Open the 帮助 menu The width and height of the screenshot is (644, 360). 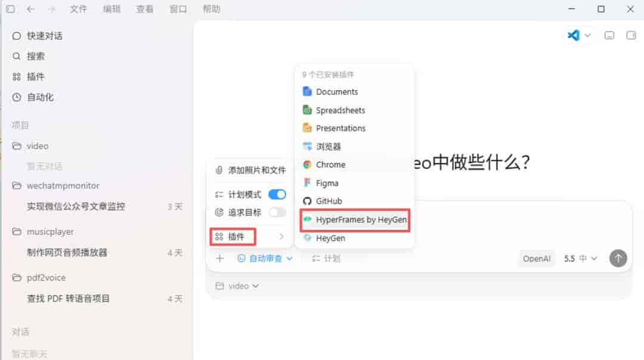pos(211,8)
